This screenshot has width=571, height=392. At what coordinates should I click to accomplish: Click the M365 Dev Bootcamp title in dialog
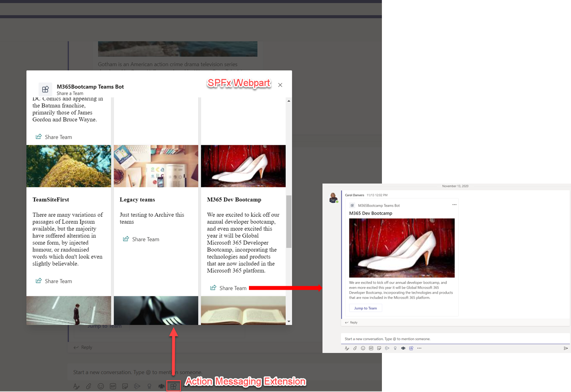pos(234,200)
